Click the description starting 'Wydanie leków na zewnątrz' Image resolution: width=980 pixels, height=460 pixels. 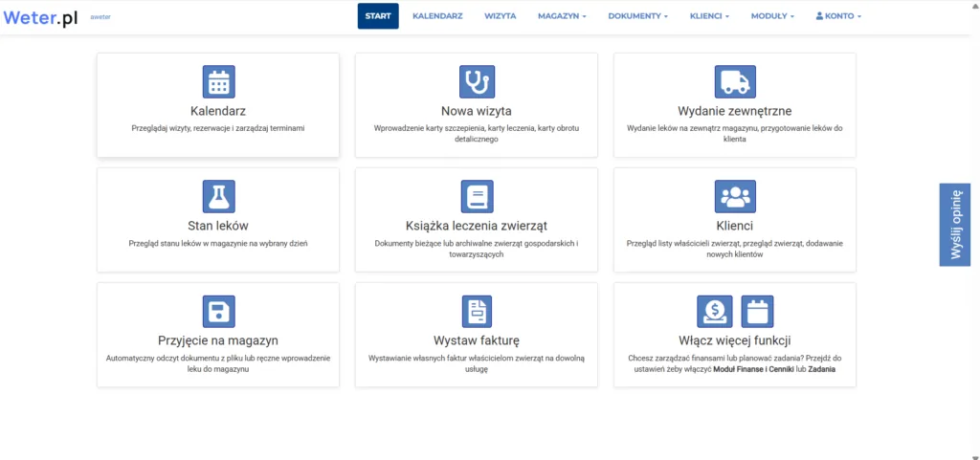pyautogui.click(x=735, y=134)
